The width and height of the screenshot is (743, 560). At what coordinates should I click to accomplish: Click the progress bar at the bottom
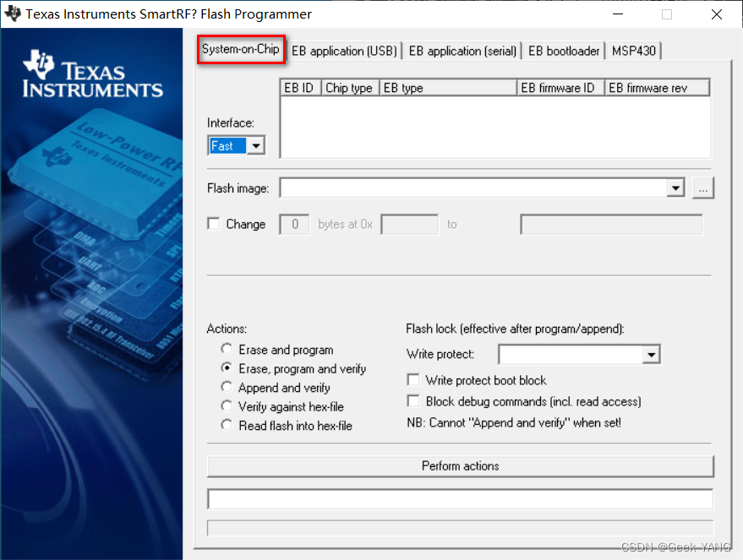pyautogui.click(x=460, y=528)
